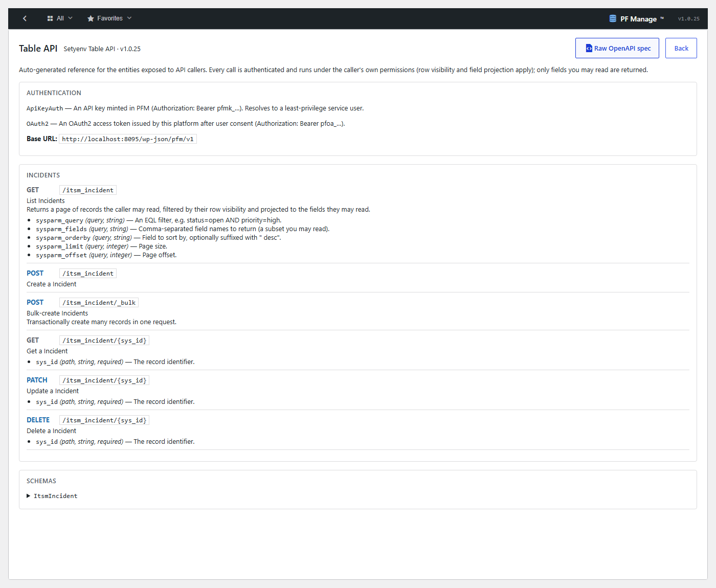This screenshot has width=716, height=588.
Task: Click the grid icon beside All
Action: pyautogui.click(x=50, y=18)
